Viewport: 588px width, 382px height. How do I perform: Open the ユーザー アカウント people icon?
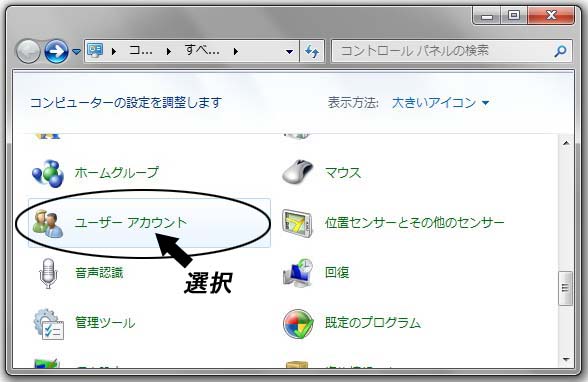pyautogui.click(x=48, y=223)
